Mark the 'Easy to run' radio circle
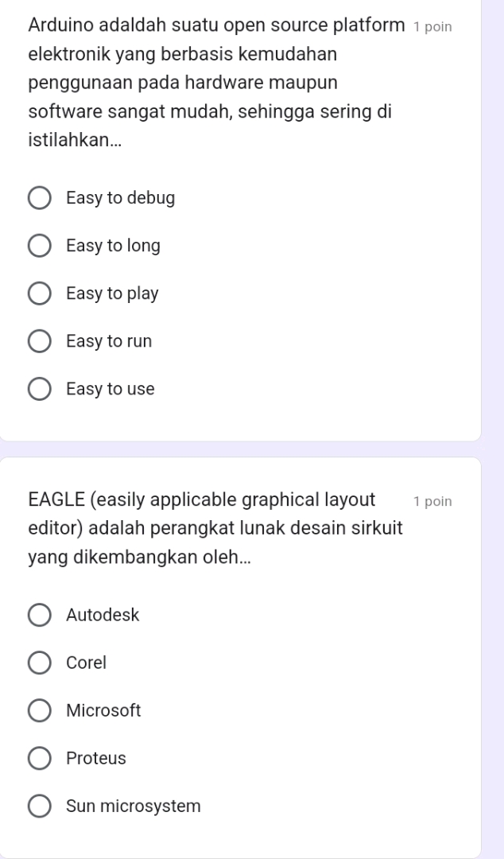Image resolution: width=504 pixels, height=859 pixels. (40, 341)
